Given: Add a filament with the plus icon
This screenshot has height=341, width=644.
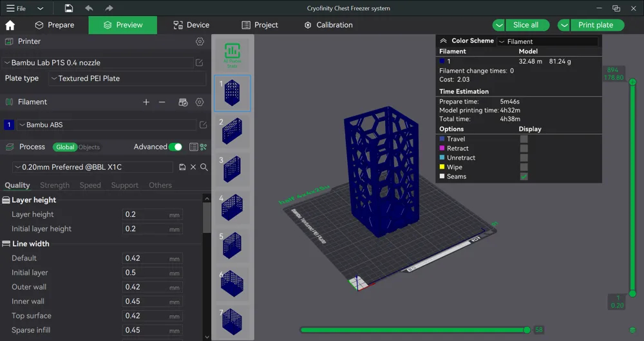Looking at the screenshot, I should (146, 102).
